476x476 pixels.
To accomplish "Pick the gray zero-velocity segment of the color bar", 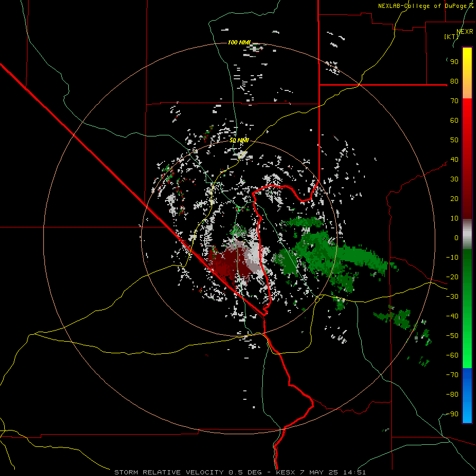I will pos(467,234).
